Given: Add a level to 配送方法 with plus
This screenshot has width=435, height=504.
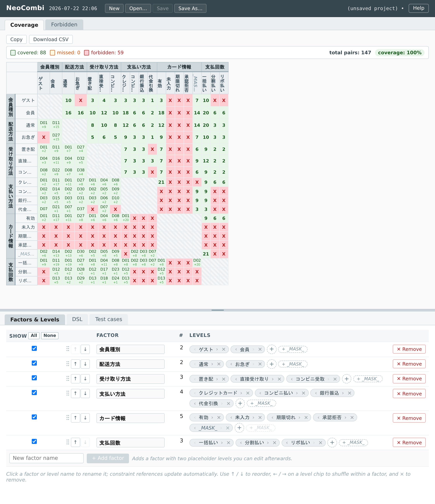Looking at the screenshot, I should (272, 364).
